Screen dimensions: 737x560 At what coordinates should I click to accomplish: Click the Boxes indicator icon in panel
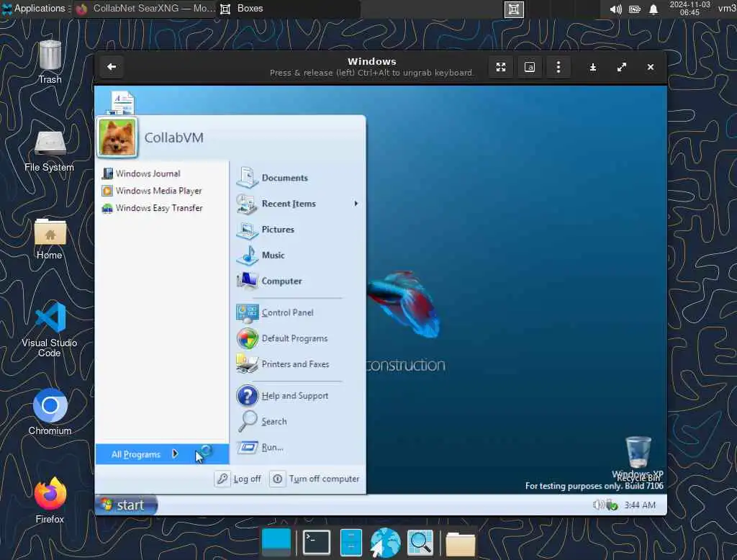[514, 9]
